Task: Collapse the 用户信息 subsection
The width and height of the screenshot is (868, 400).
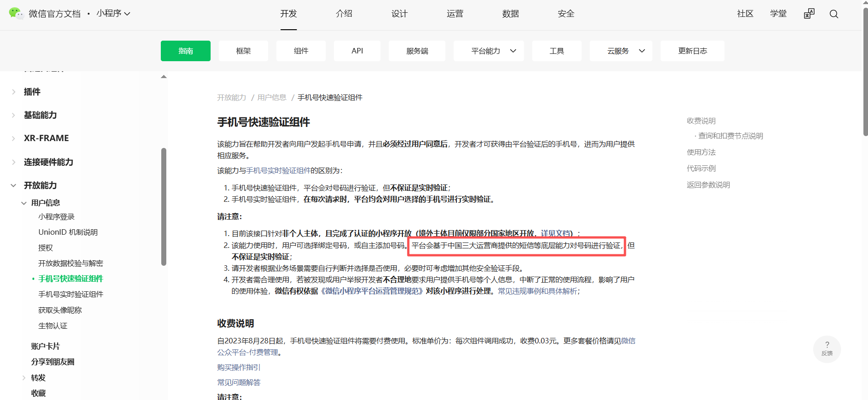Action: point(24,203)
